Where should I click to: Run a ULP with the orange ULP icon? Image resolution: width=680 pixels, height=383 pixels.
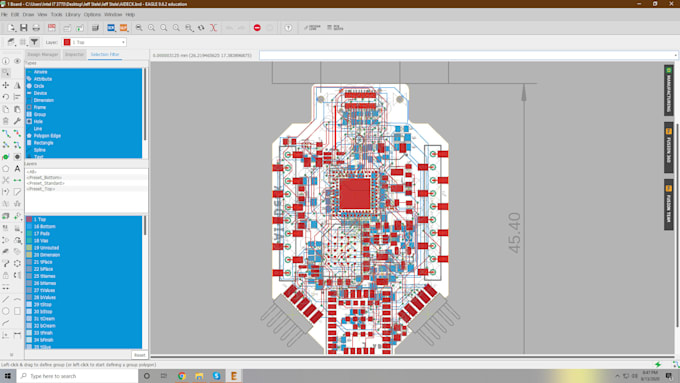point(124,28)
